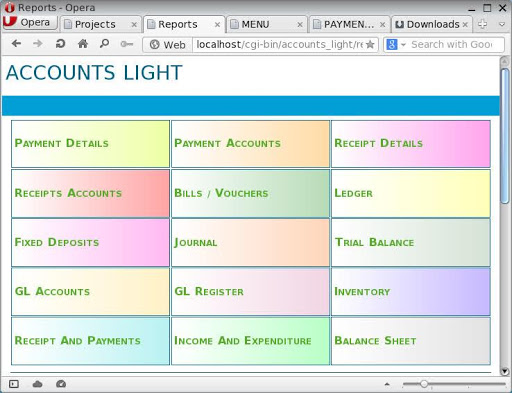Image resolution: width=512 pixels, height=393 pixels.
Task: Click the browser Back arrow
Action: [16, 44]
